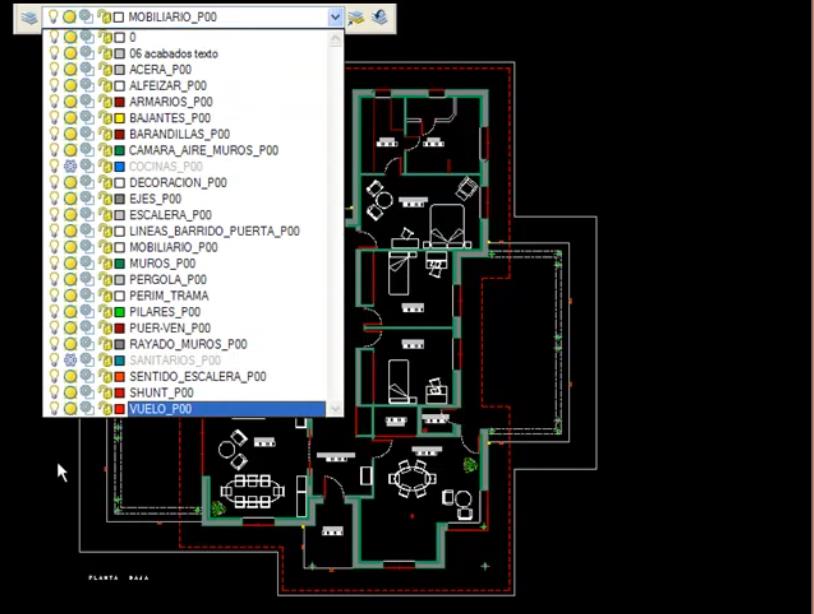
Task: Turn off the MUROS_P00 layer lightbulb
Action: (x=53, y=263)
